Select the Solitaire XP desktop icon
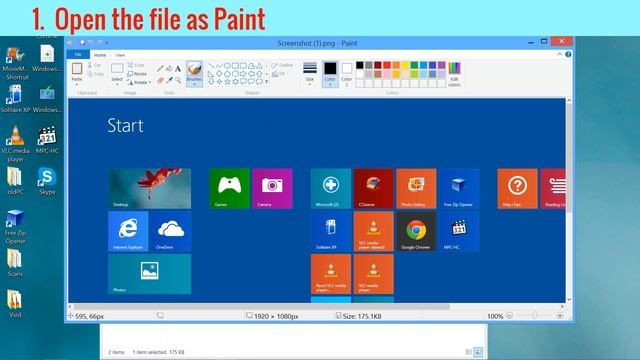Image resolution: width=640 pixels, height=360 pixels. click(x=16, y=99)
